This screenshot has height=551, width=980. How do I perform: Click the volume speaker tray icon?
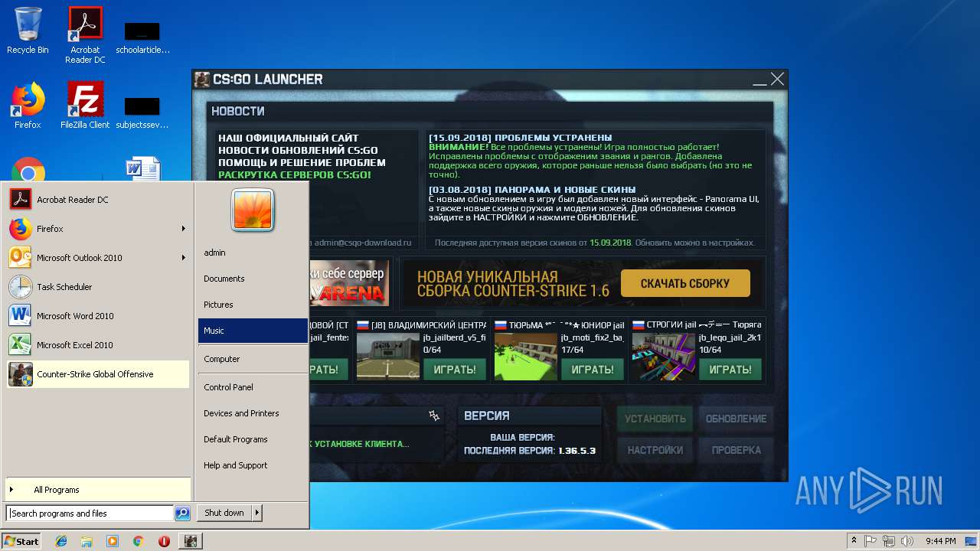907,541
